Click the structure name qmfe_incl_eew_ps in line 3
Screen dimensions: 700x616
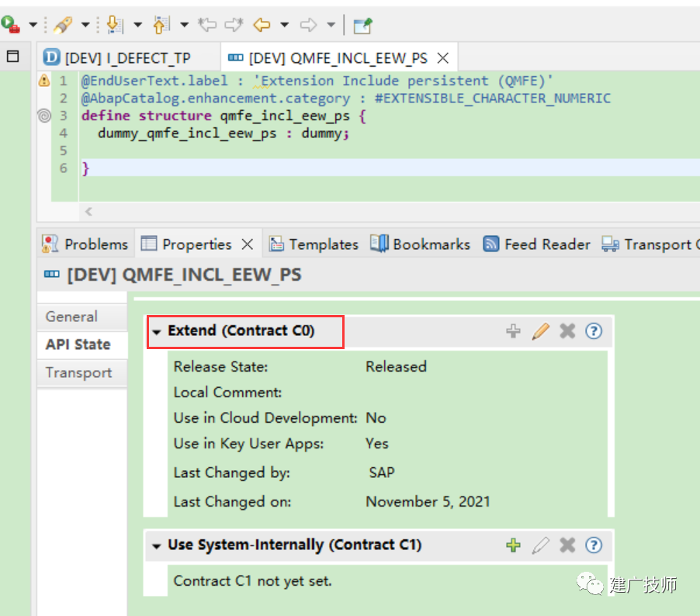285,116
